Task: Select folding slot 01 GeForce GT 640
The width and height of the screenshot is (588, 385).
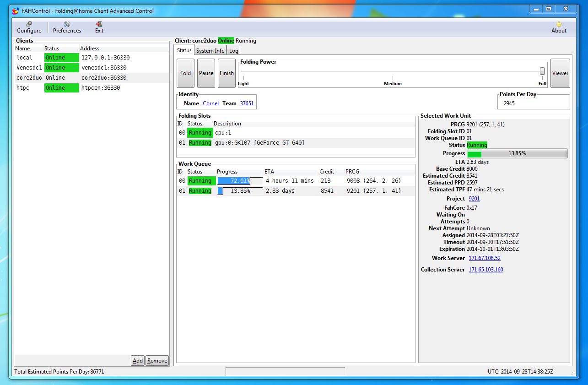Action: pyautogui.click(x=296, y=143)
